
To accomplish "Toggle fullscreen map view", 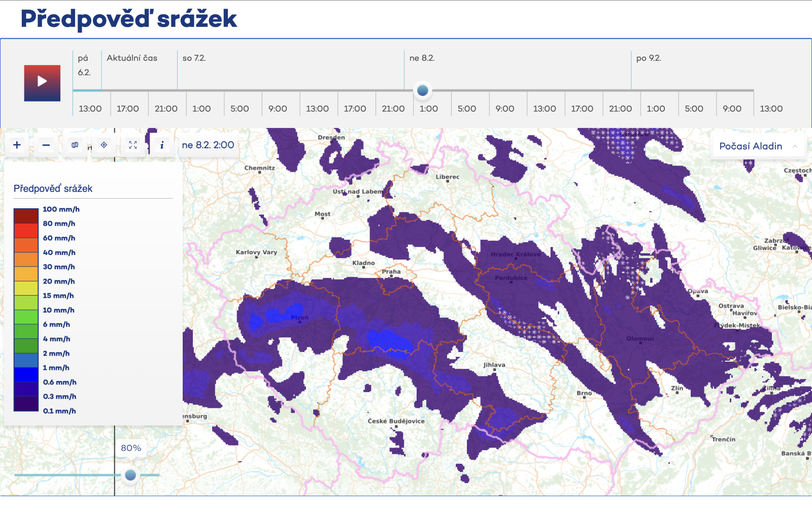I will click(133, 145).
